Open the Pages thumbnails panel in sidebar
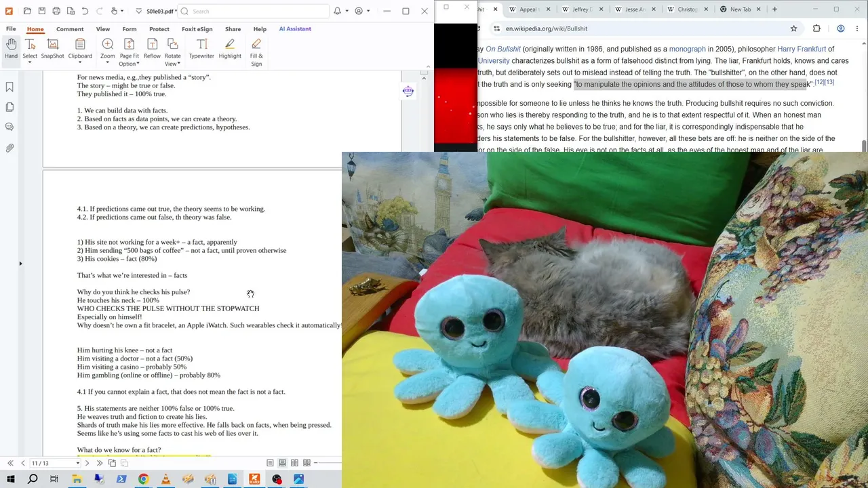 (x=9, y=107)
